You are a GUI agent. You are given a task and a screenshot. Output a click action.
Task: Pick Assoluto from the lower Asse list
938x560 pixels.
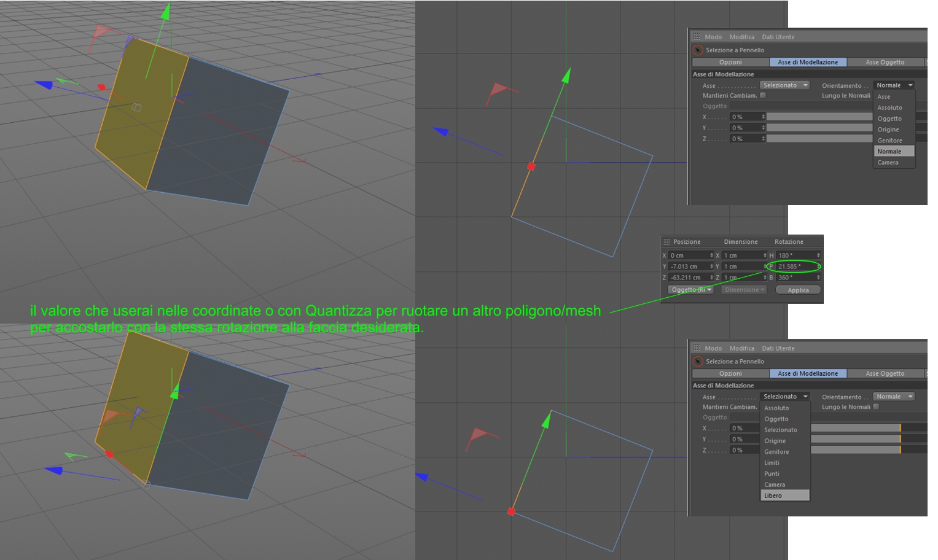[x=785, y=408]
